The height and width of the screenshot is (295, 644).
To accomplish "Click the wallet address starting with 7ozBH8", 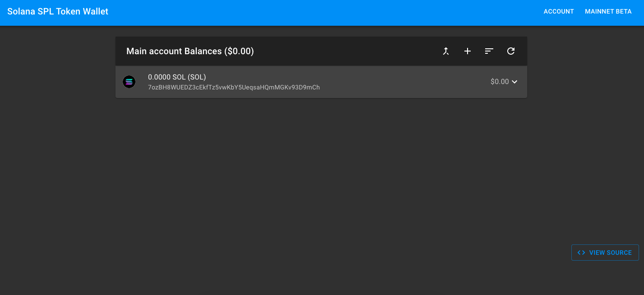I will 234,87.
